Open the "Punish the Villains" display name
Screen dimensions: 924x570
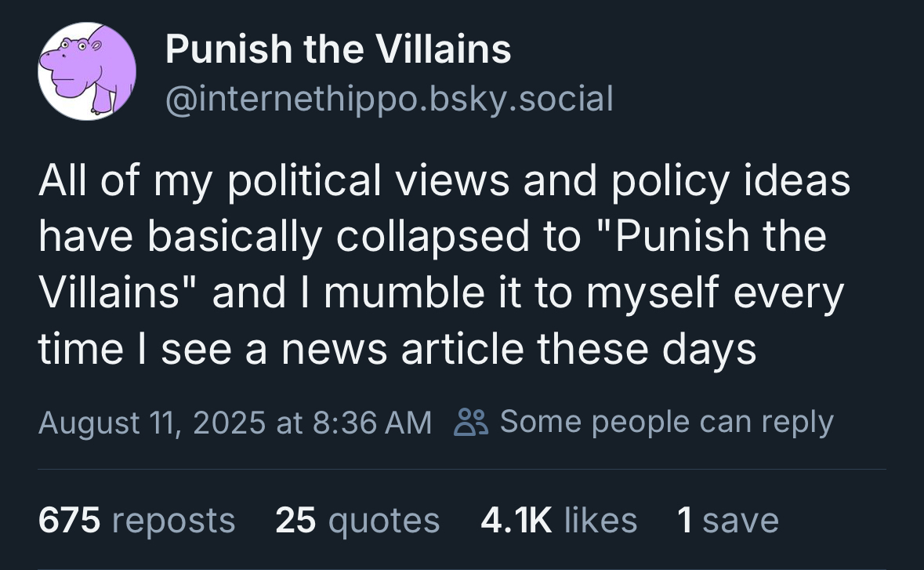[x=339, y=50]
